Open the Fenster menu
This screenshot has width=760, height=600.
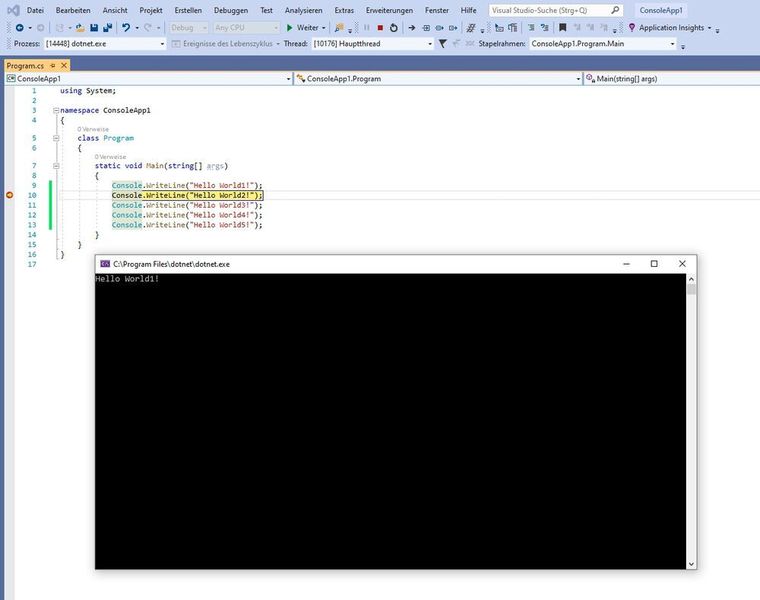click(x=437, y=10)
